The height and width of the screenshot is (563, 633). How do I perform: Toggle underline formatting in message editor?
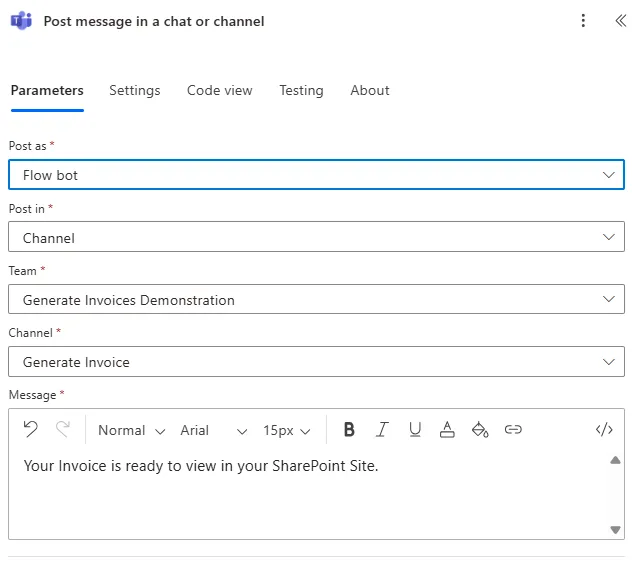[415, 430]
